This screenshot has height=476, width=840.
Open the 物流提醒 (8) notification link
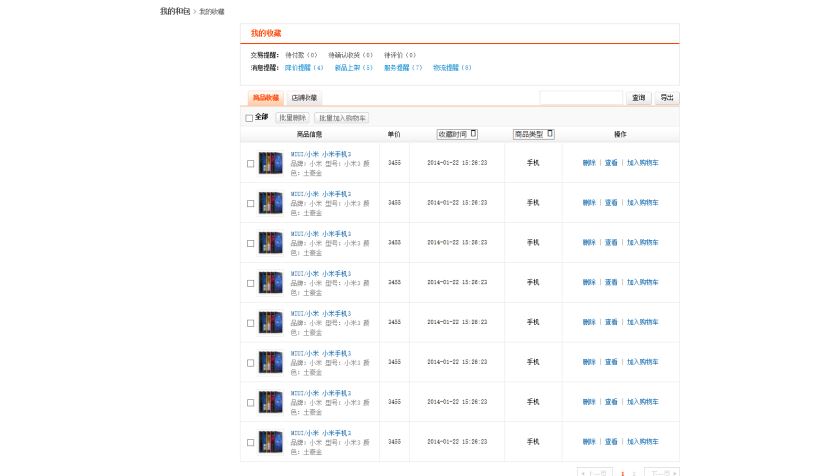tap(452, 68)
